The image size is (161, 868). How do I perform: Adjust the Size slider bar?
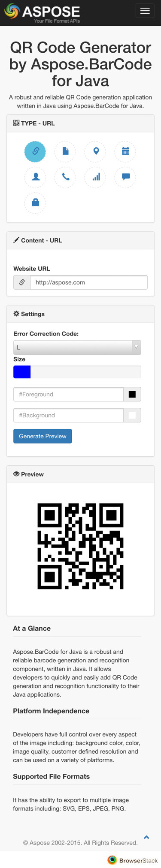(77, 372)
